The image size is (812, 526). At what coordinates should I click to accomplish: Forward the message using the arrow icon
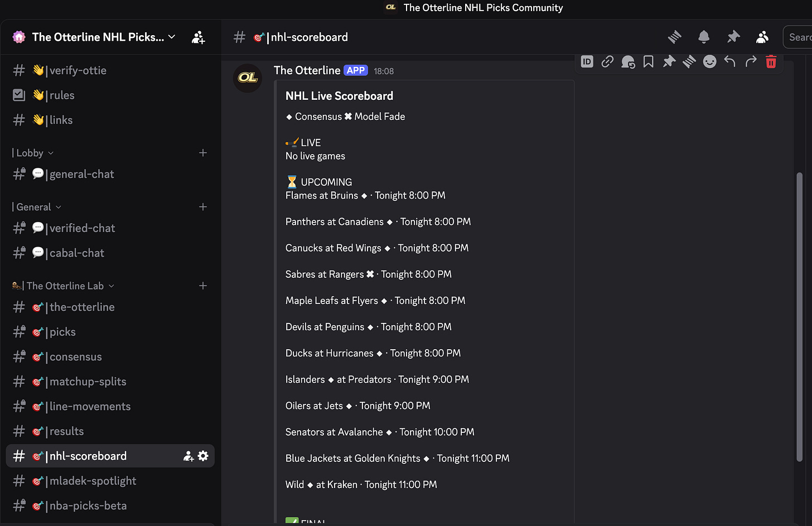click(x=750, y=61)
